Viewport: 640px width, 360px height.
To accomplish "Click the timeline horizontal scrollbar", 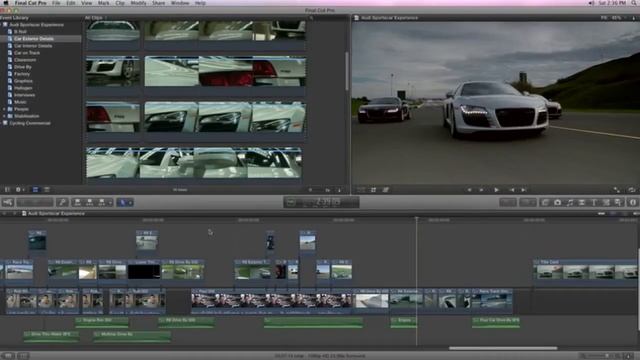I will [503, 348].
